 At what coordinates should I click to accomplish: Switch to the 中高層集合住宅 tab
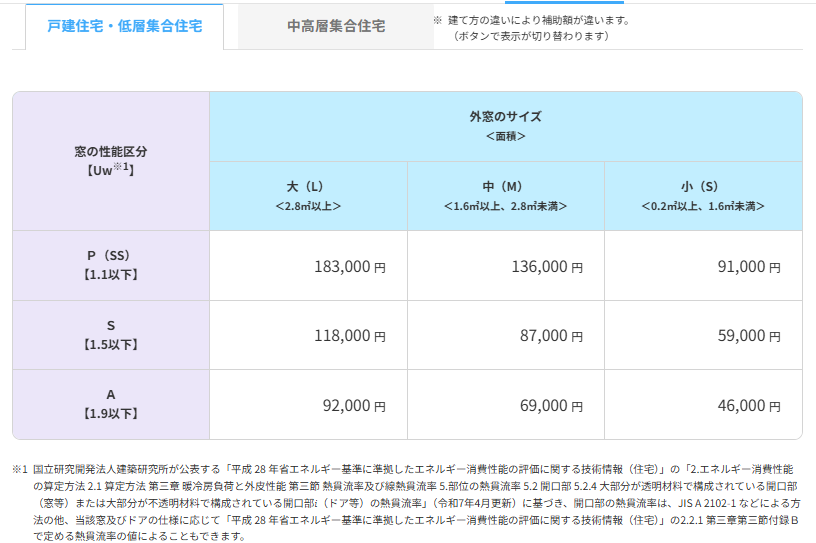click(336, 26)
